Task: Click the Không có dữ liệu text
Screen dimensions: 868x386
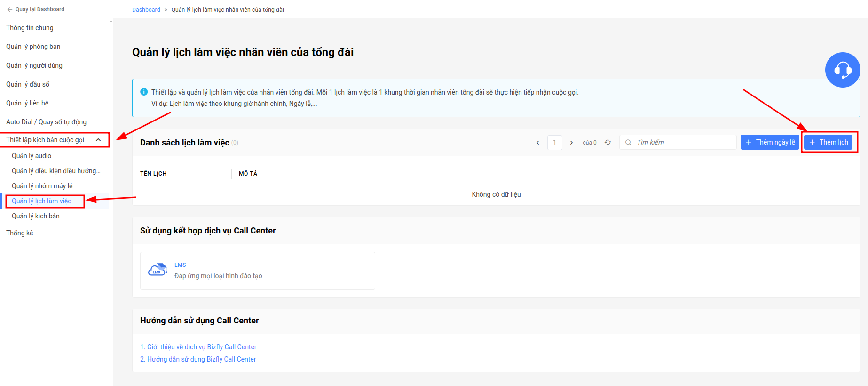Action: tap(496, 194)
